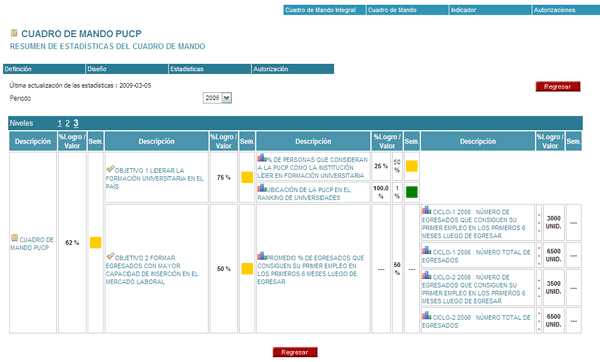600x362 pixels.
Task: Click the scorecard icon beside CUADRO DE MANDO PUCP title
Action: tap(14, 33)
